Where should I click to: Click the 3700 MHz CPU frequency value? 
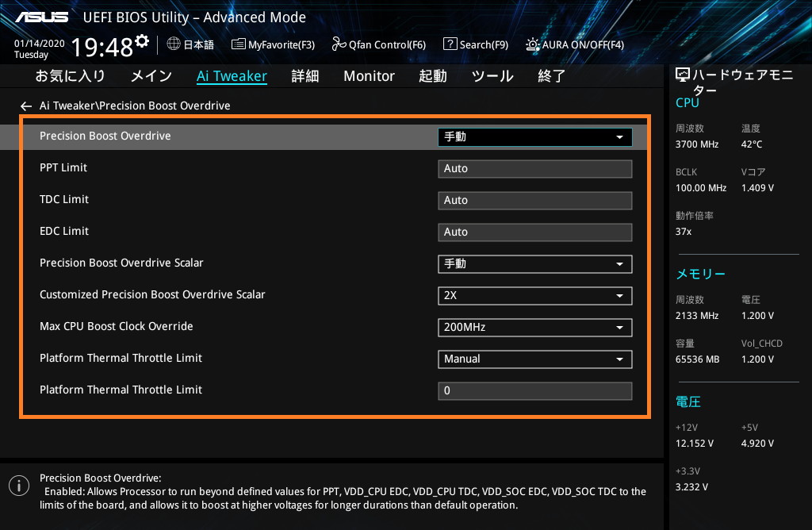point(697,144)
